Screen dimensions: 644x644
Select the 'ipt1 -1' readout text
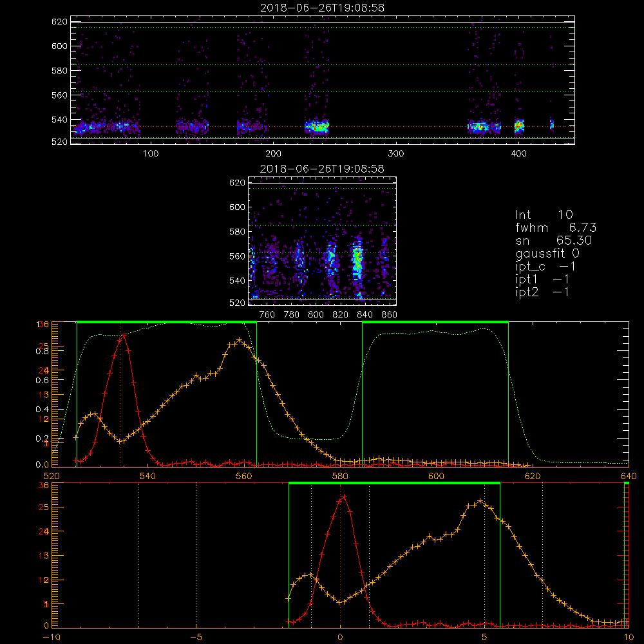[542, 279]
